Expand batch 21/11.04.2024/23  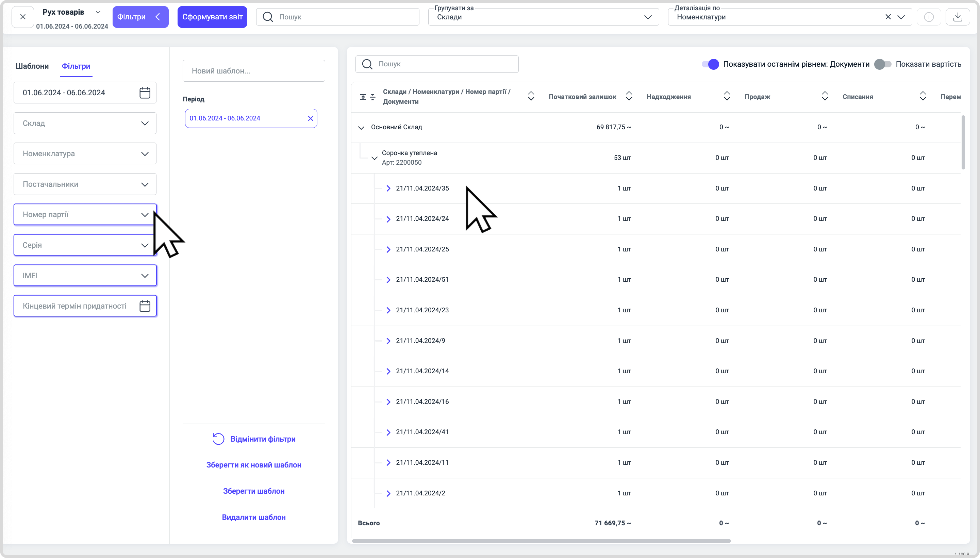[x=388, y=310]
